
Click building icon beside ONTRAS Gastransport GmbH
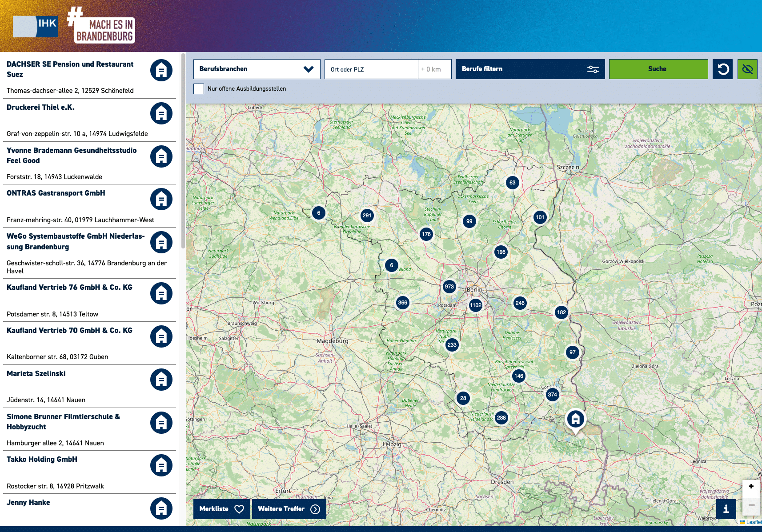tap(161, 199)
